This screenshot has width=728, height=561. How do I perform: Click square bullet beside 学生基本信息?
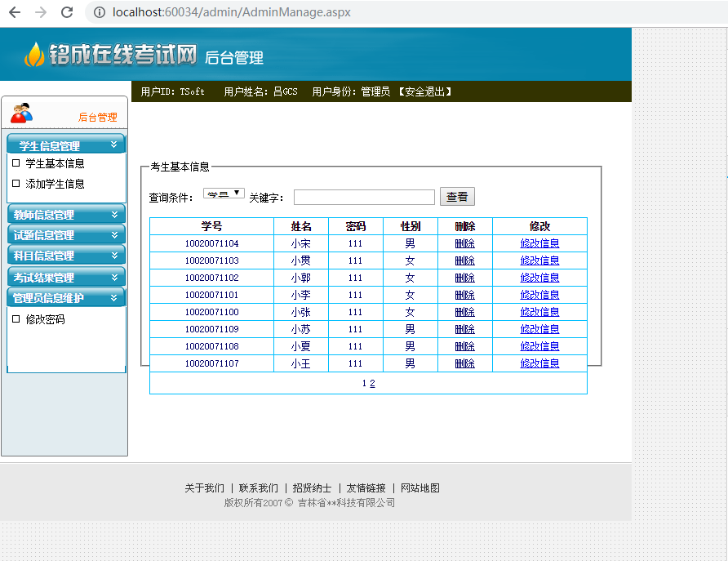(x=16, y=163)
